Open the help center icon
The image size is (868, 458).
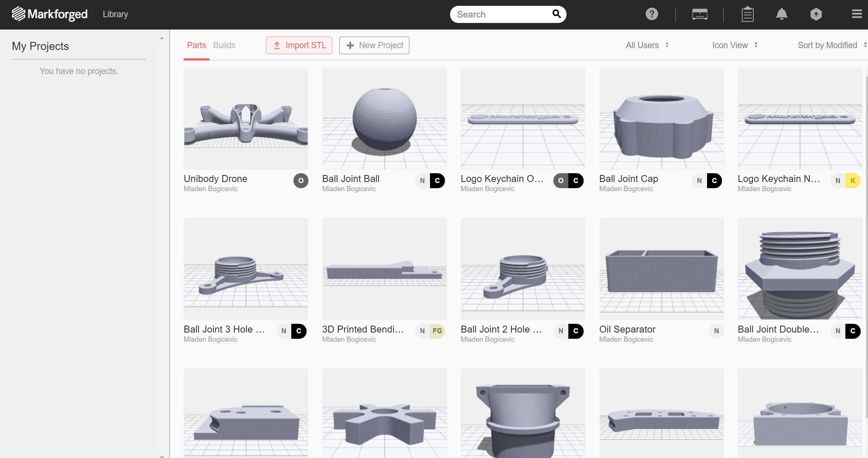pos(652,14)
